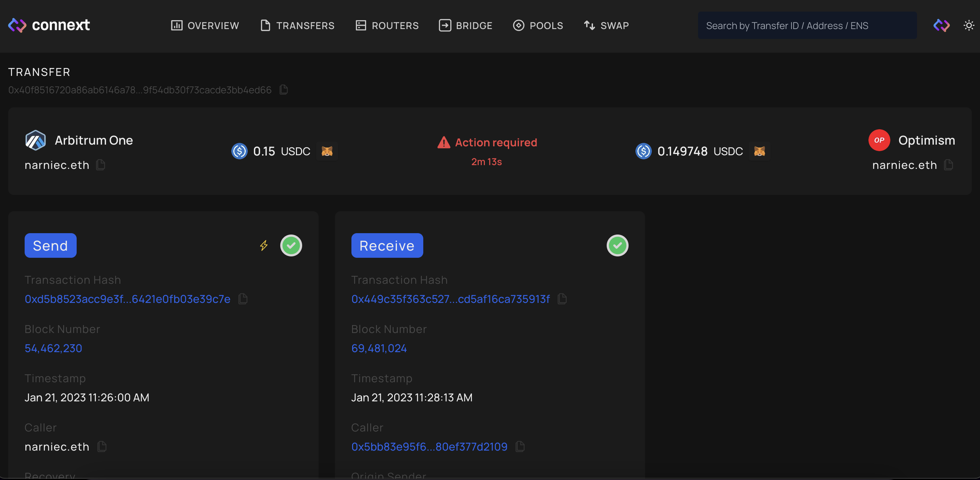Switch to the Send section label
Viewport: 980px width, 480px height.
click(50, 245)
